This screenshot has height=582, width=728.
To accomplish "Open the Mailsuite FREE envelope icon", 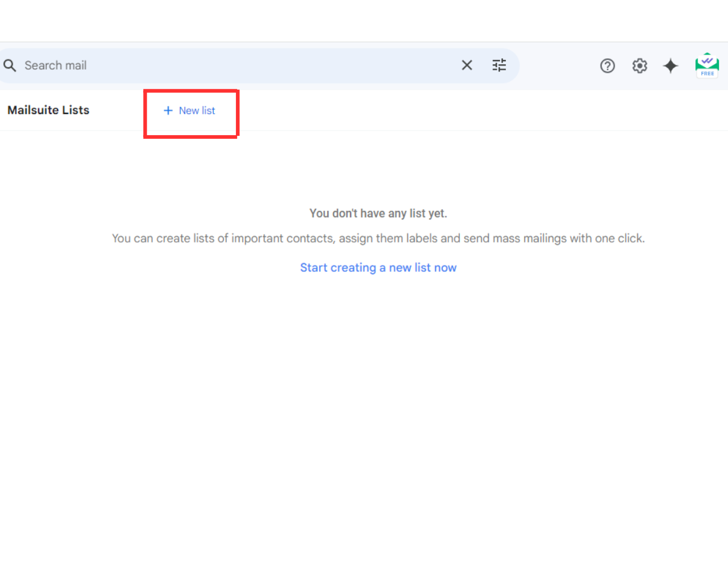I will [707, 65].
